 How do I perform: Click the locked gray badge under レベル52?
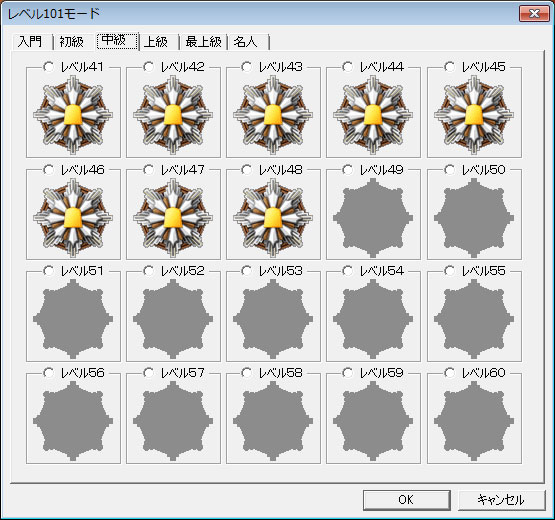click(x=173, y=319)
